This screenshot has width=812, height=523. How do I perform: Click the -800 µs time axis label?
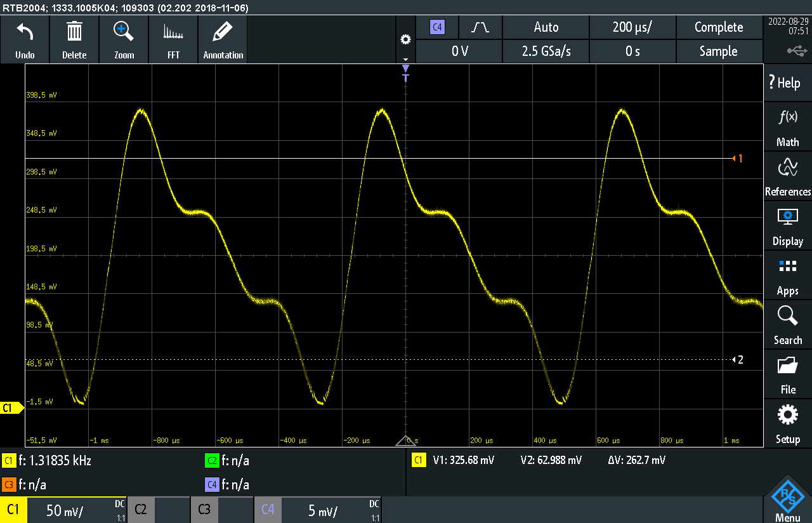click(166, 440)
